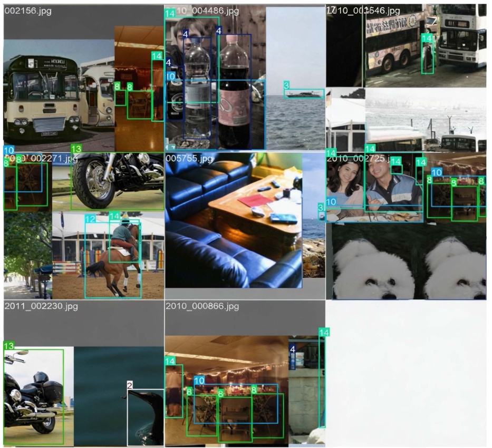Click the 2010_000866.jpg filename label
The width and height of the screenshot is (492, 448).
[x=202, y=306]
